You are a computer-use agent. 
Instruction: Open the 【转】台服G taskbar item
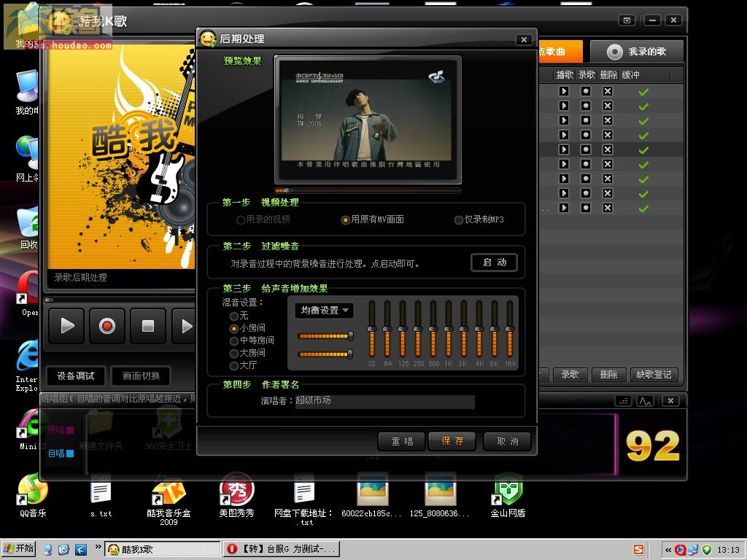(281, 549)
